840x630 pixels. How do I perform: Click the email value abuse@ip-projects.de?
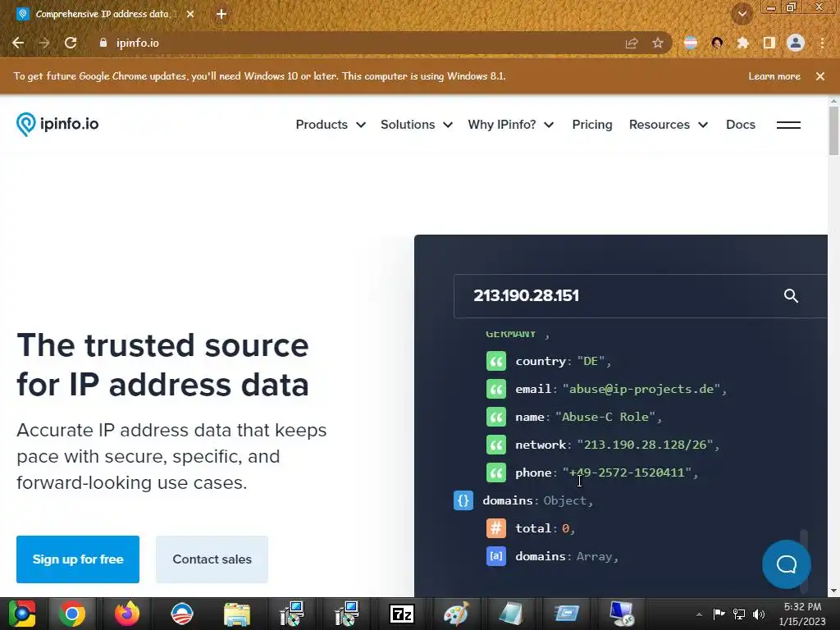pos(641,389)
